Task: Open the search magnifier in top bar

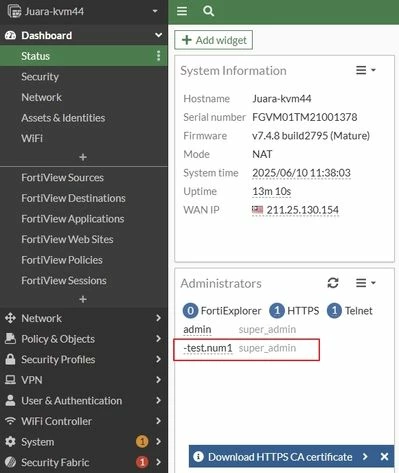Action: pyautogui.click(x=208, y=11)
